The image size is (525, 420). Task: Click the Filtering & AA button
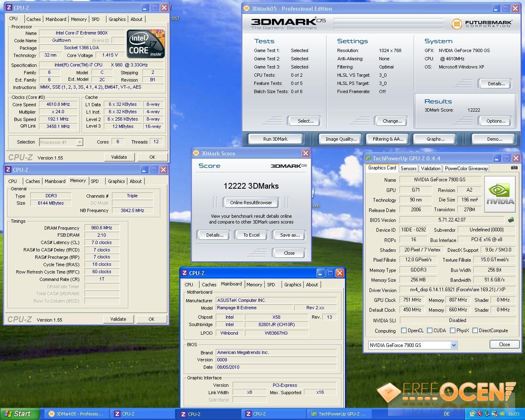pyautogui.click(x=388, y=139)
